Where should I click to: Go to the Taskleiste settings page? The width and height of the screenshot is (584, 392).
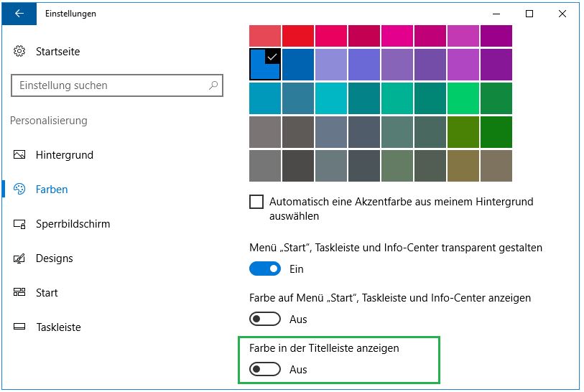pos(58,327)
